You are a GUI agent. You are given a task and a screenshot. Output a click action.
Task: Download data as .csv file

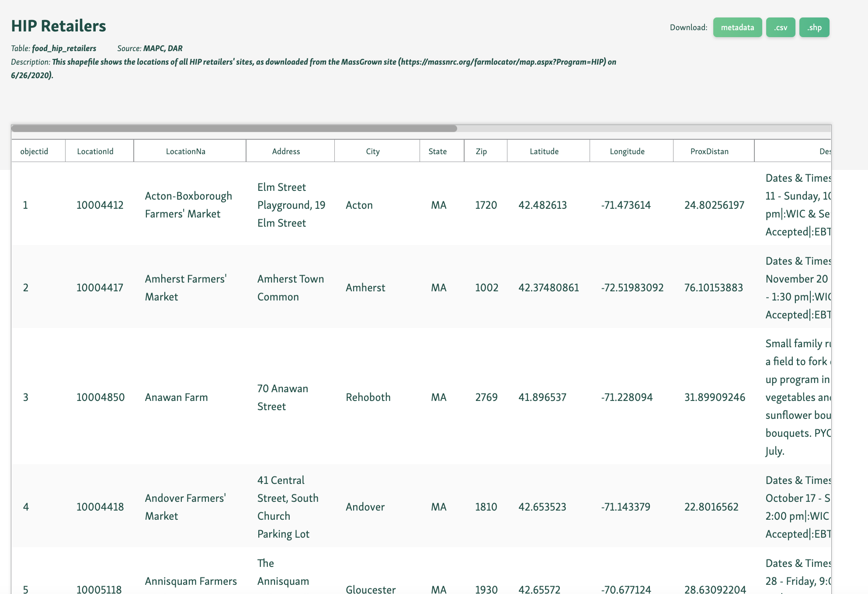(781, 27)
